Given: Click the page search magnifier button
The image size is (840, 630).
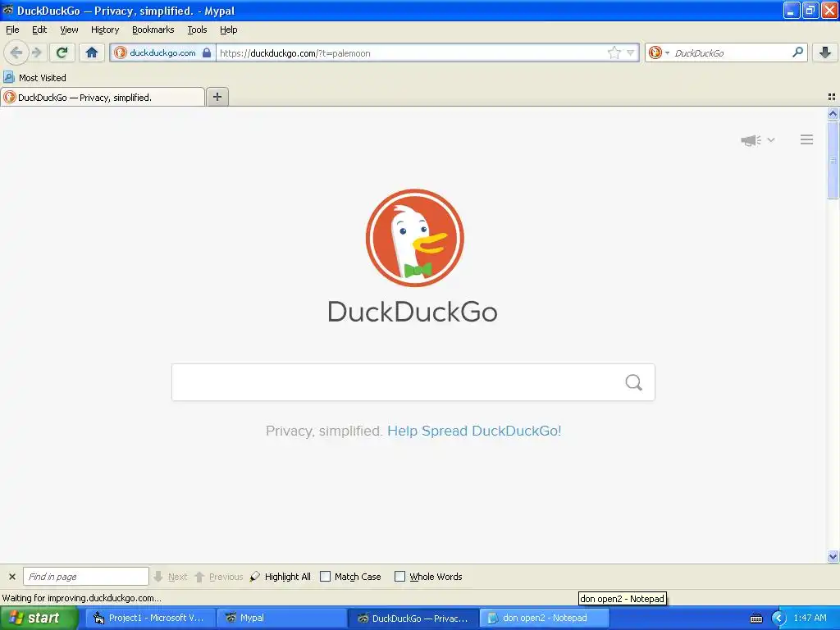Looking at the screenshot, I should click(634, 382).
